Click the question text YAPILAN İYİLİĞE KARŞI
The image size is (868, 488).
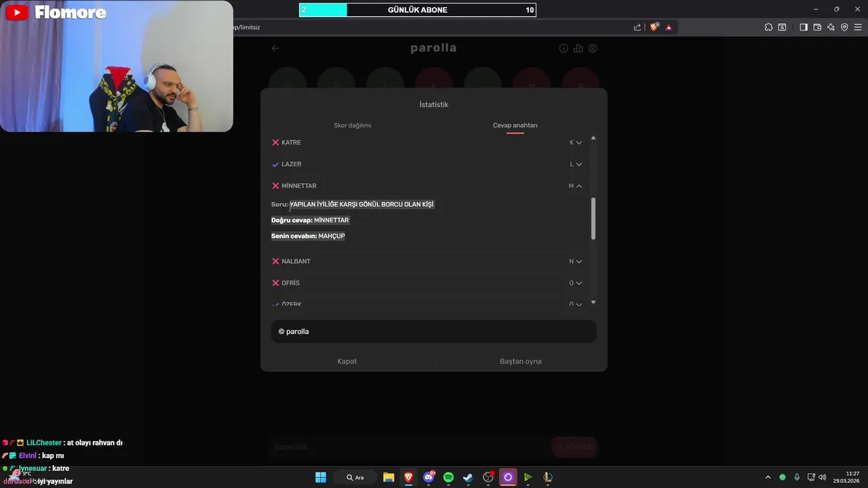coord(361,204)
